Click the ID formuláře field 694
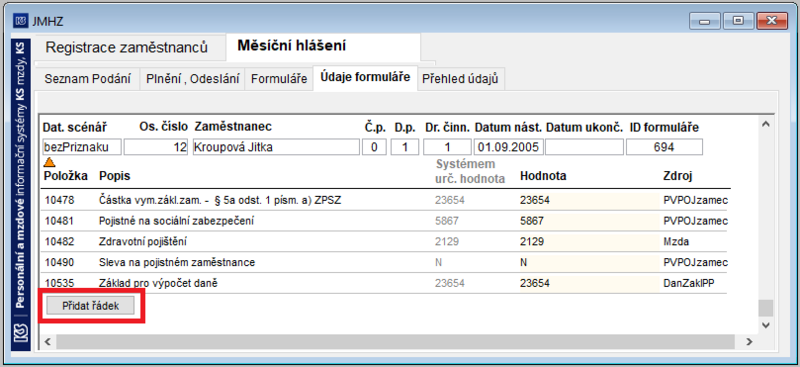Viewport: 800px width, 367px height. (x=664, y=147)
